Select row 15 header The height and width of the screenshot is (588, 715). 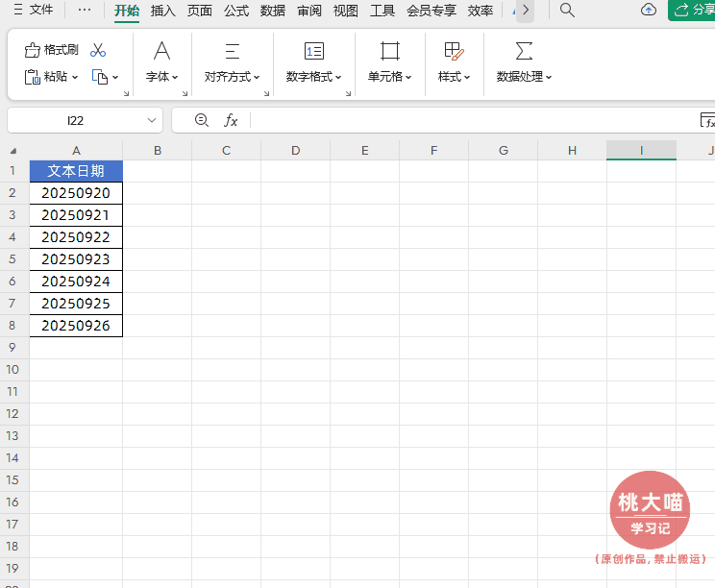tap(12, 480)
